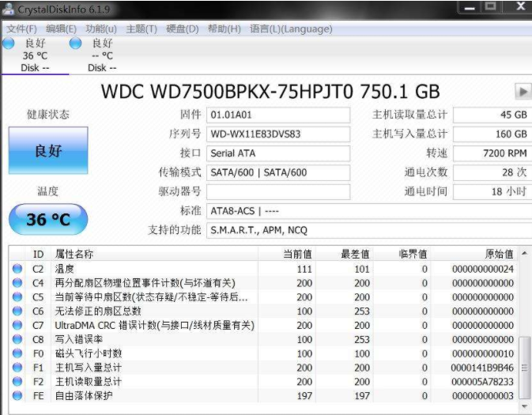Select 再分配扇区物理位置事件计数 attribute name
The height and width of the screenshot is (415, 532).
pyautogui.click(x=145, y=283)
